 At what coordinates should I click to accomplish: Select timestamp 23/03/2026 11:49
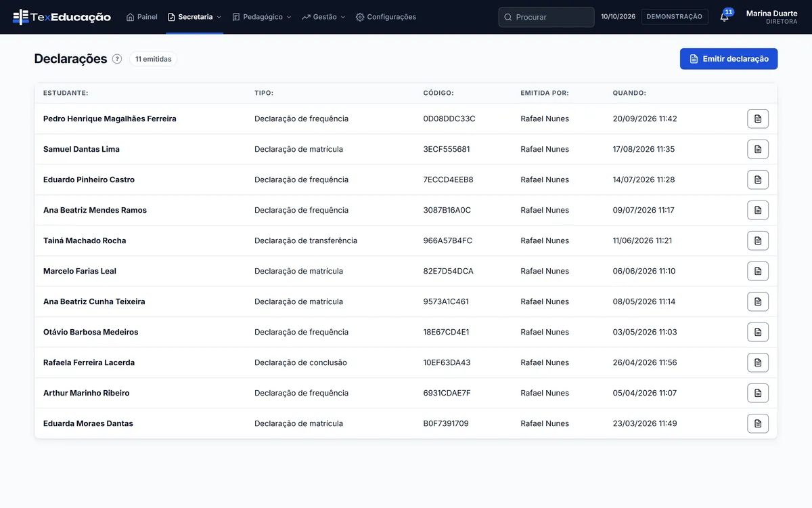pyautogui.click(x=645, y=423)
